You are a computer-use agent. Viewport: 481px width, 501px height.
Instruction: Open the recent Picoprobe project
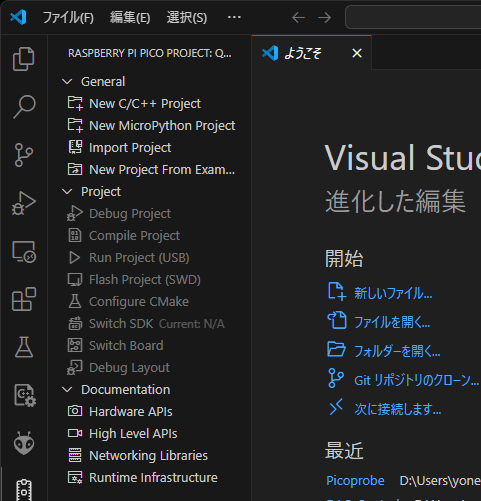pyautogui.click(x=355, y=481)
